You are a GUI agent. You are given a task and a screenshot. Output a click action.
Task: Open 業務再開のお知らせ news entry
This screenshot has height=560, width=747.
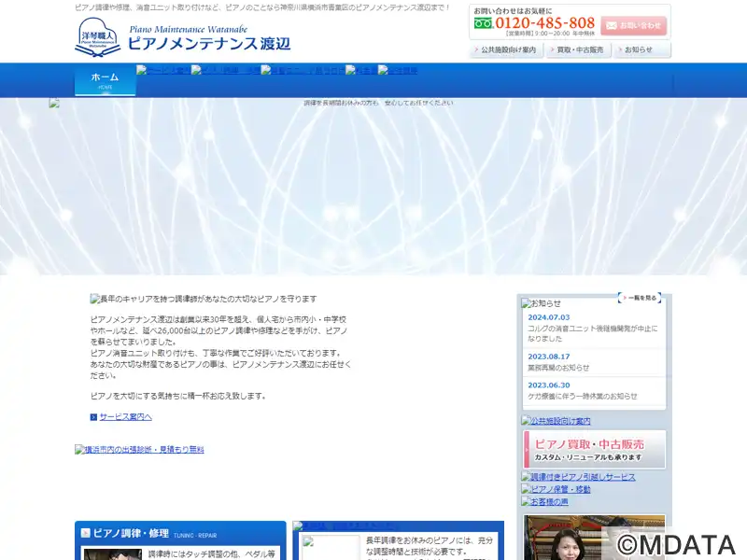[558, 368]
